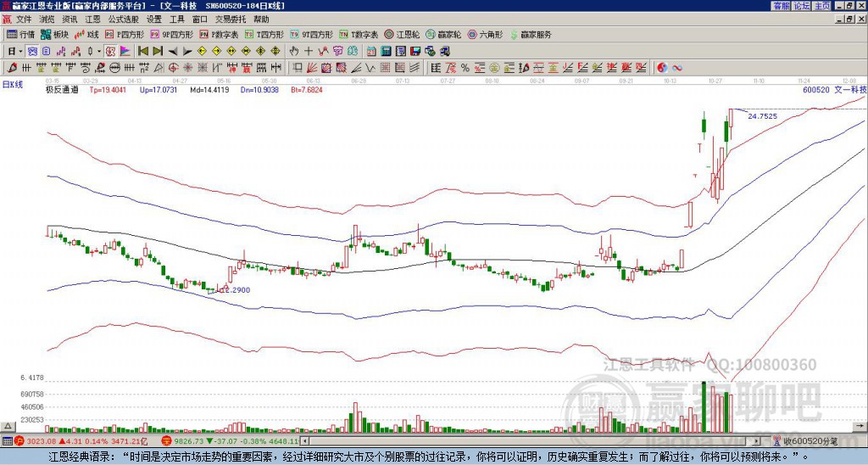Open the 资讯 menu
This screenshot has height=465, width=868.
coord(70,20)
